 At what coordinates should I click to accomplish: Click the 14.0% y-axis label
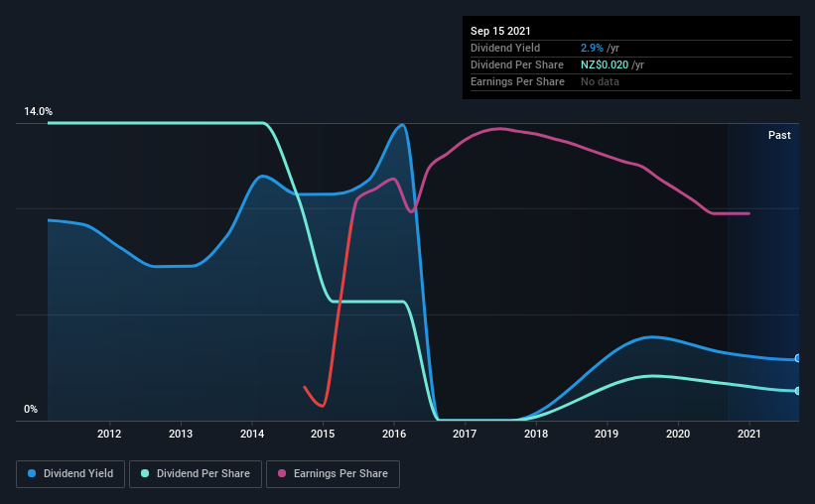click(x=38, y=111)
